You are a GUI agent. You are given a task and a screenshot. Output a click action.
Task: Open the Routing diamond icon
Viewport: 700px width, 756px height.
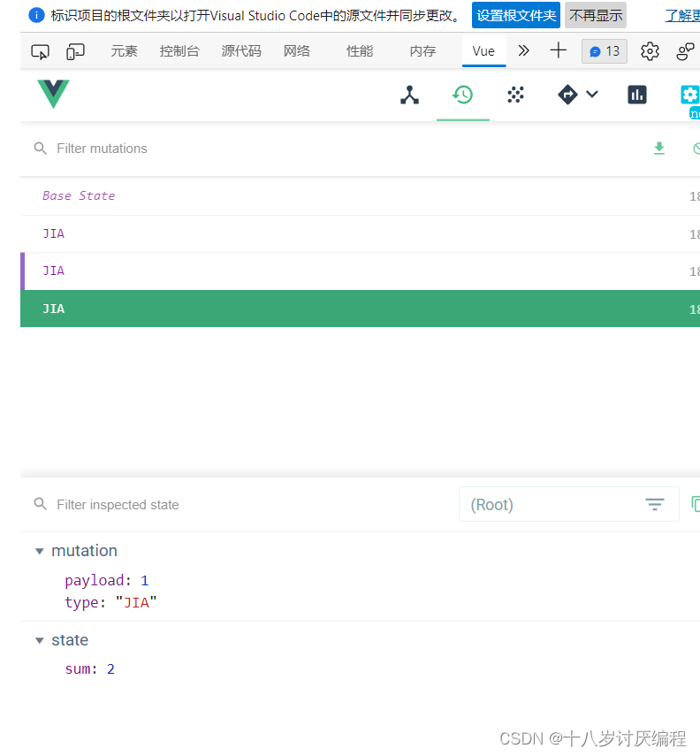coord(567,95)
